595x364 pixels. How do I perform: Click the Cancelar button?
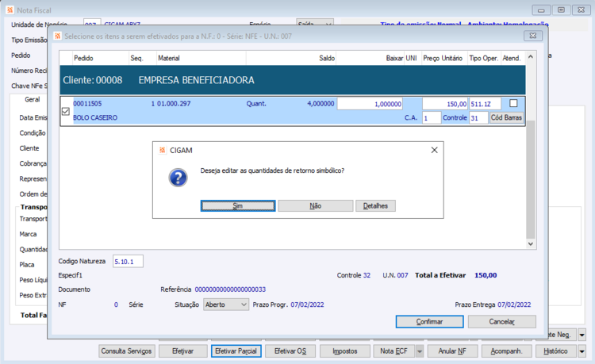pos(501,321)
